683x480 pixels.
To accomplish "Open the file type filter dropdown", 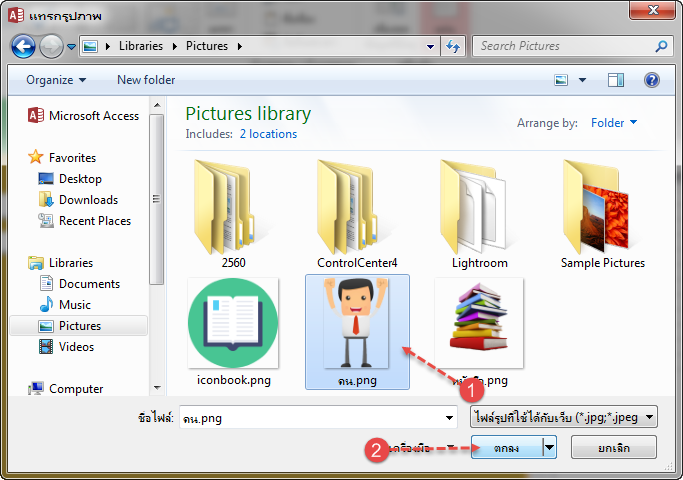I will 565,417.
